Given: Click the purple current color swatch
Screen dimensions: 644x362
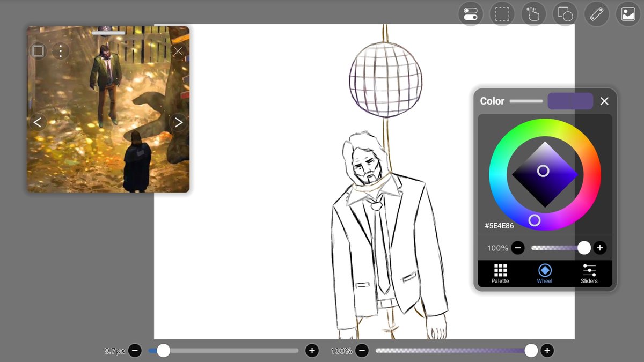Looking at the screenshot, I should coord(570,101).
